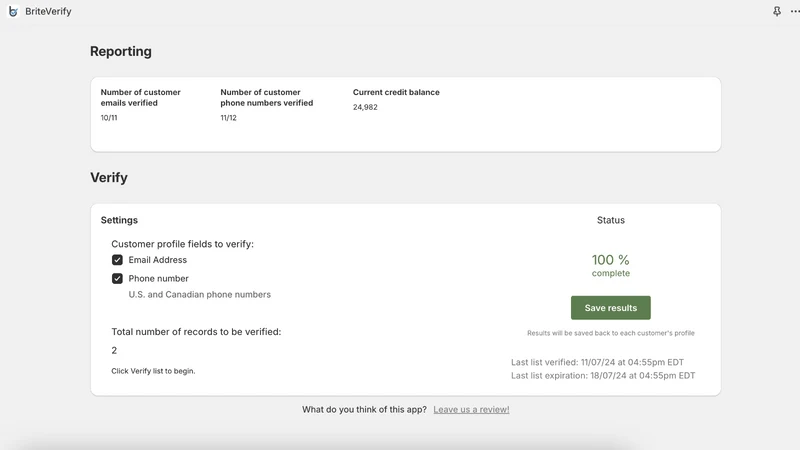Click the What do you think question text
Image resolution: width=800 pixels, height=450 pixels.
[x=364, y=409]
